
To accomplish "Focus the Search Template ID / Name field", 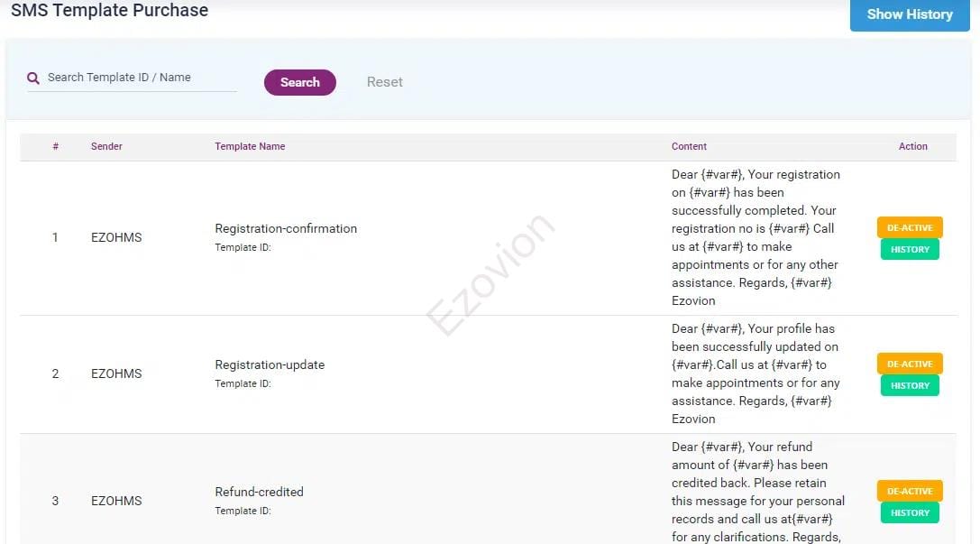I will [x=140, y=78].
